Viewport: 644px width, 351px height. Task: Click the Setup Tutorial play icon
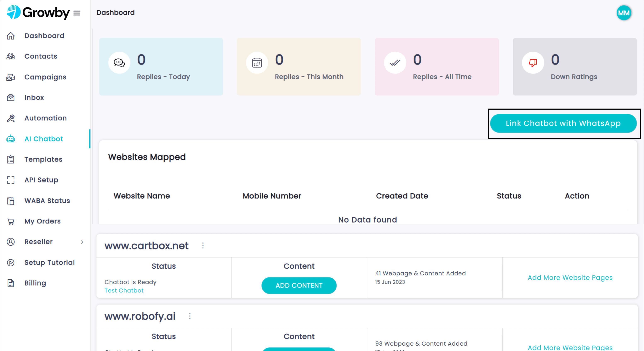tap(11, 263)
